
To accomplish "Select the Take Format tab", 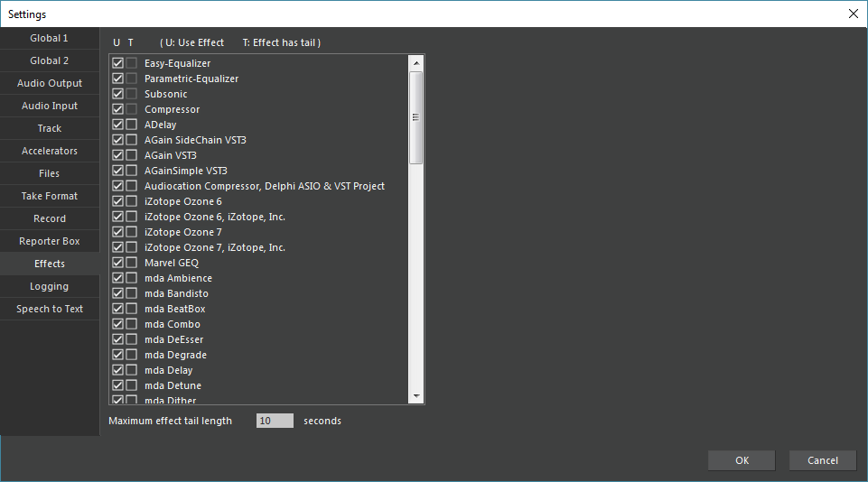I will 50,196.
